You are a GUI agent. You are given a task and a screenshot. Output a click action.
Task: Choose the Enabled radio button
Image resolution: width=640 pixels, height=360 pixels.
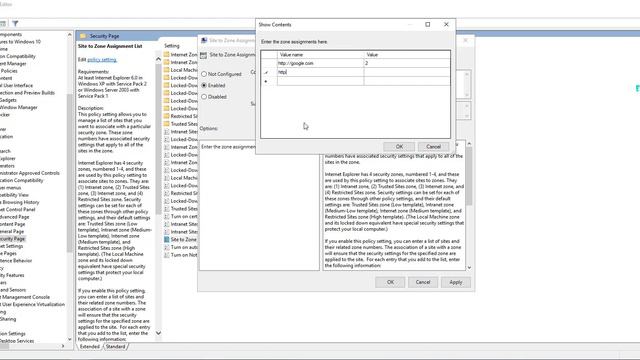coord(204,85)
